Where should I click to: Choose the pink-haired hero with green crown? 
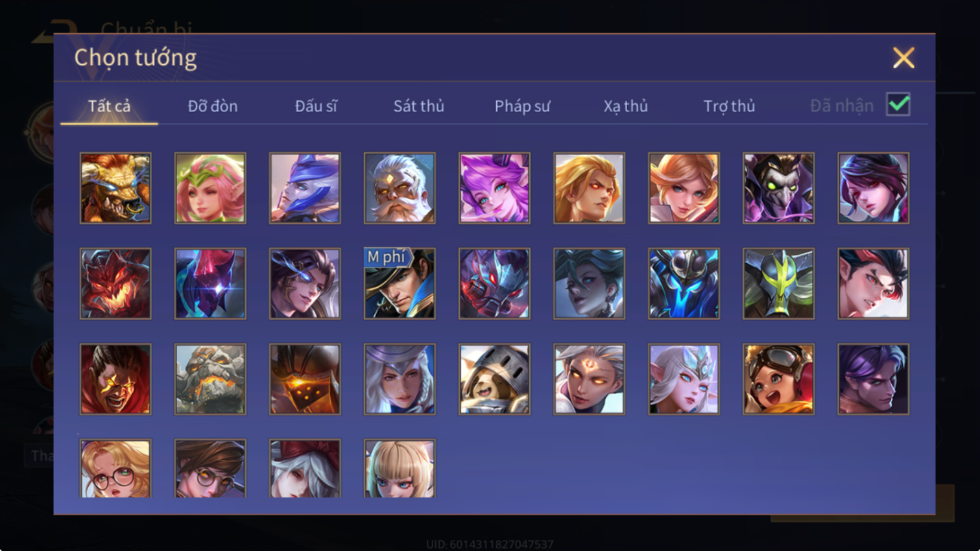tap(210, 188)
